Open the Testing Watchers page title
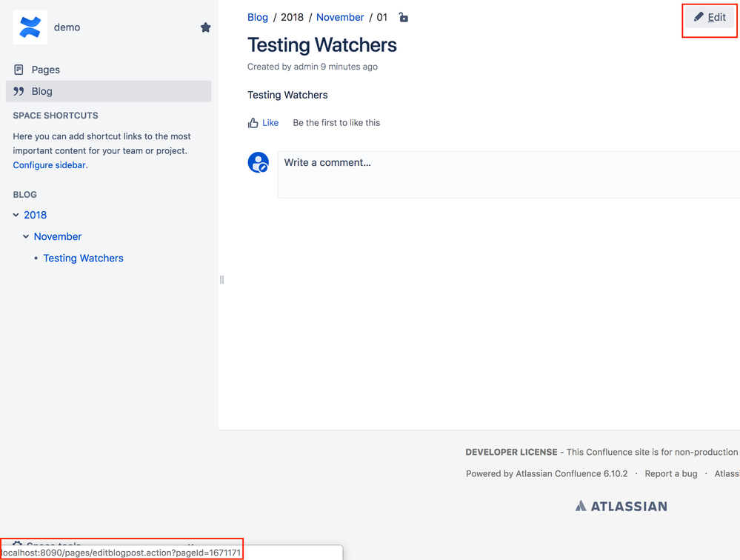The height and width of the screenshot is (560, 740). [x=322, y=45]
